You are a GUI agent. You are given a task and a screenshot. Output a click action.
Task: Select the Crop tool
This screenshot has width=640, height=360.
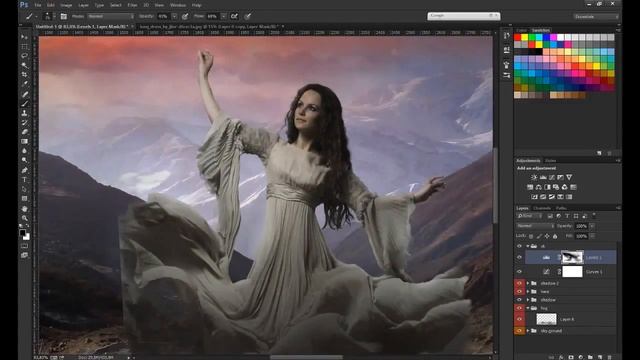point(24,75)
